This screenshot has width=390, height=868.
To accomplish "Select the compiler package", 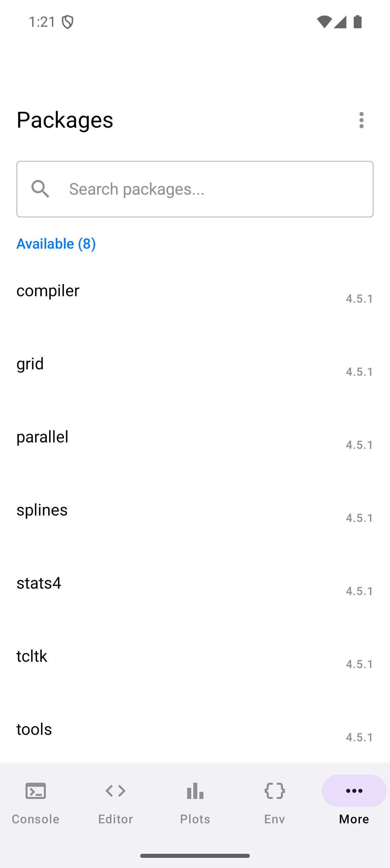I will (48, 290).
